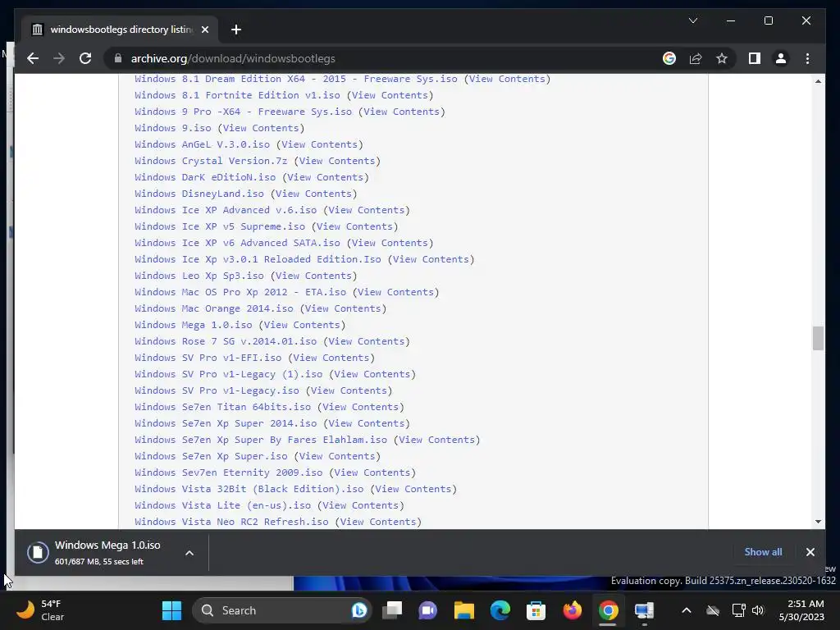Click the page scrollbar thumb
This screenshot has height=630, width=840.
818,338
